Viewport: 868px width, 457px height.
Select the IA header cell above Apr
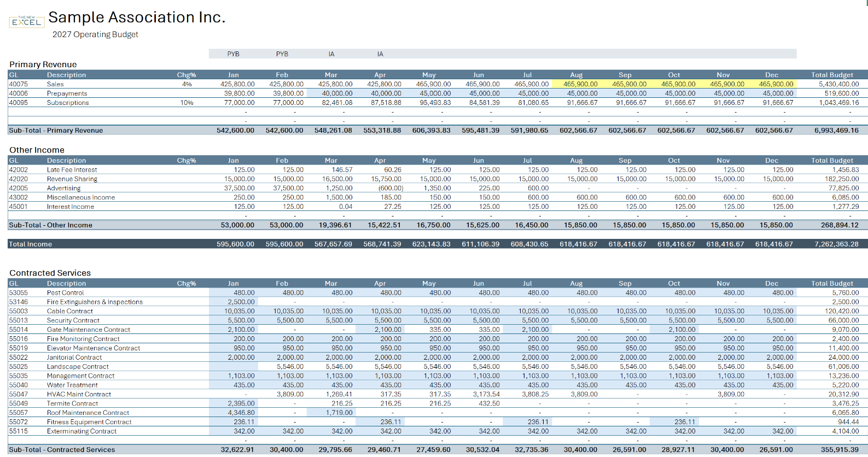(x=380, y=54)
